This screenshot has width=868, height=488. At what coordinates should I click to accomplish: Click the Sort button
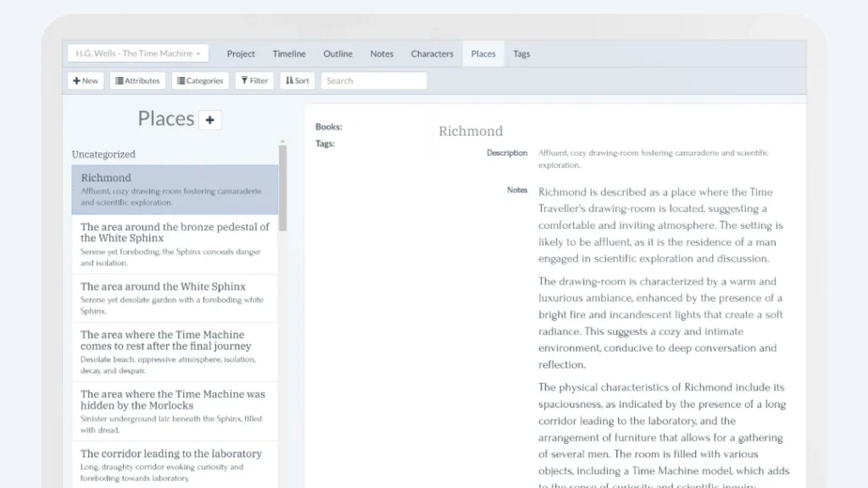298,80
